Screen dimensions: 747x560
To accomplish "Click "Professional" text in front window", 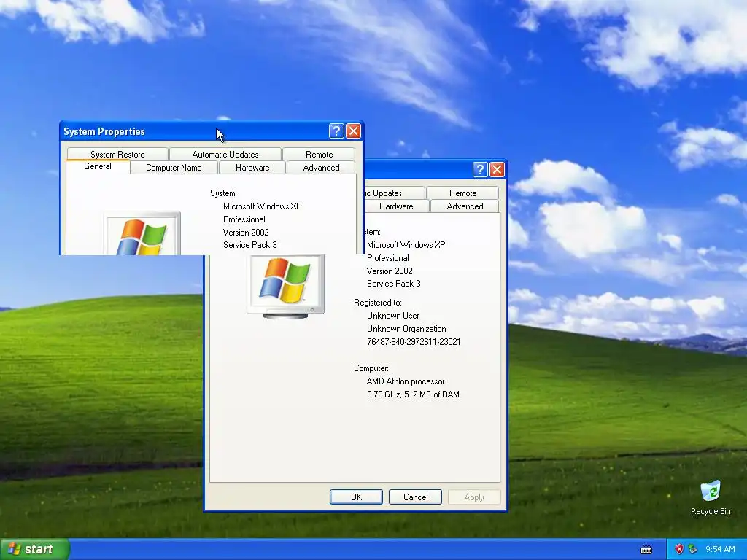I will point(244,219).
